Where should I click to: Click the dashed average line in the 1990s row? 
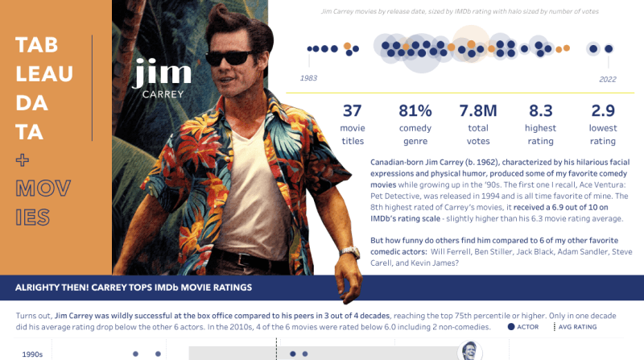(276, 351)
